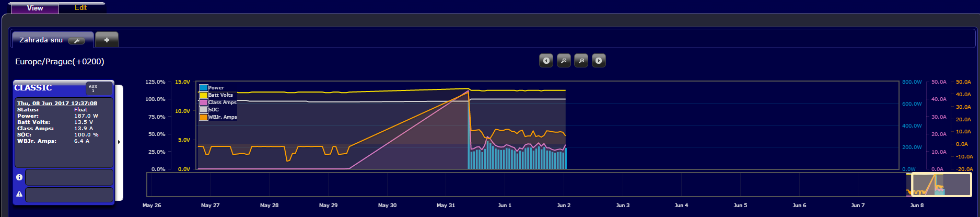
Task: Click the Europe/Prague(+0200) timezone label
Action: coord(60,62)
